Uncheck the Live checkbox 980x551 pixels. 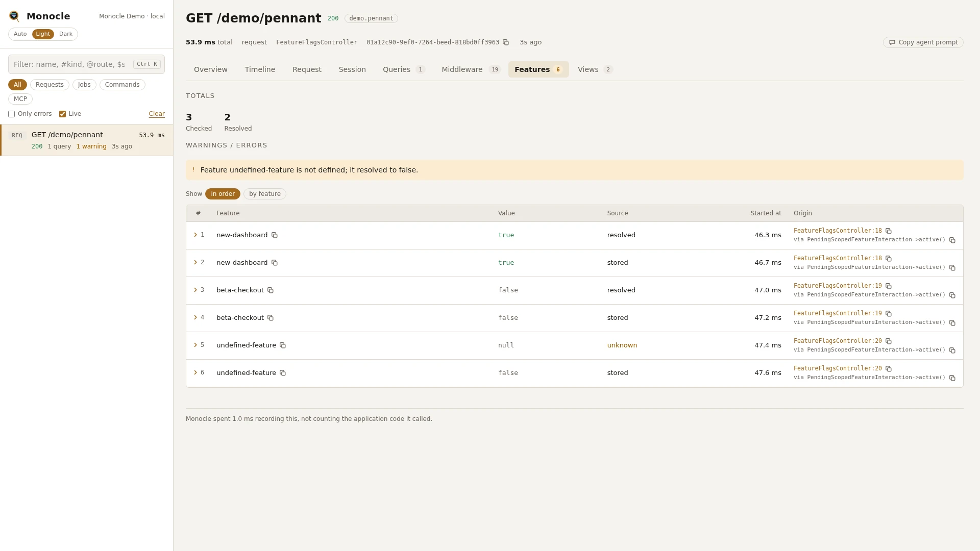pos(62,114)
